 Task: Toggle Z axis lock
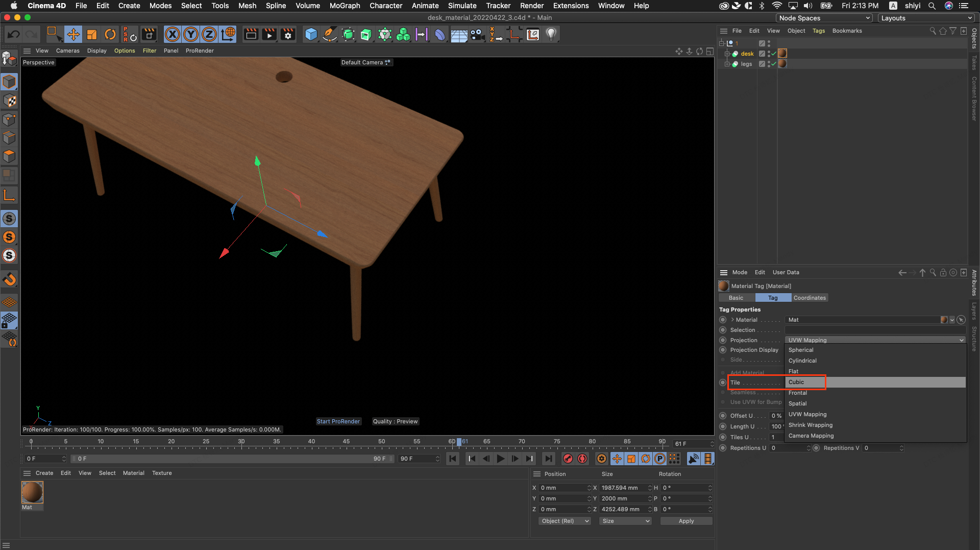209,35
